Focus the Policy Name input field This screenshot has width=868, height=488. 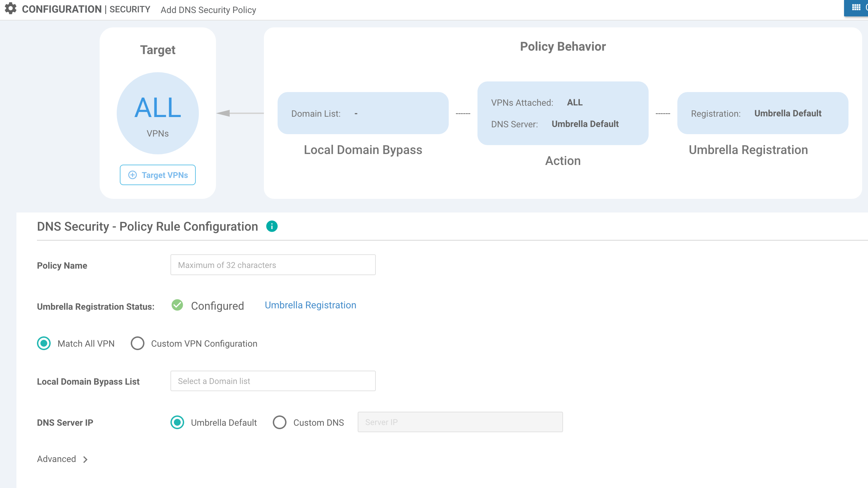tap(273, 265)
